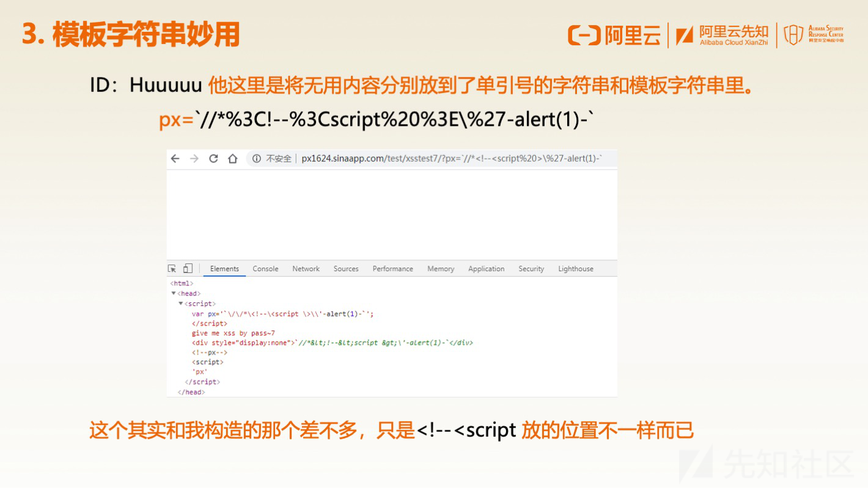
Task: Click the site info not-secure icon
Action: tap(257, 159)
